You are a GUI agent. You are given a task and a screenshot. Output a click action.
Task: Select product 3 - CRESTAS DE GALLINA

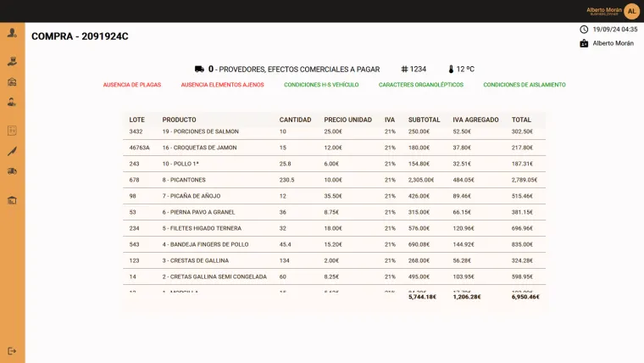(196, 260)
